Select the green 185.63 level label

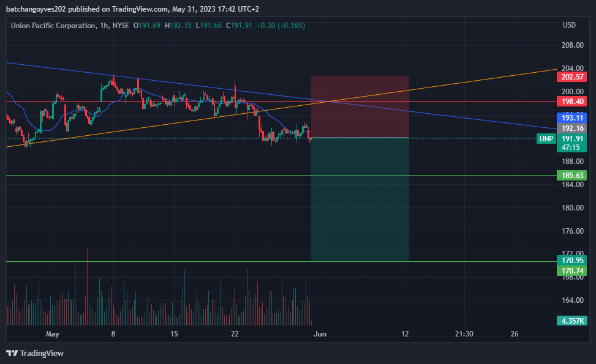571,176
